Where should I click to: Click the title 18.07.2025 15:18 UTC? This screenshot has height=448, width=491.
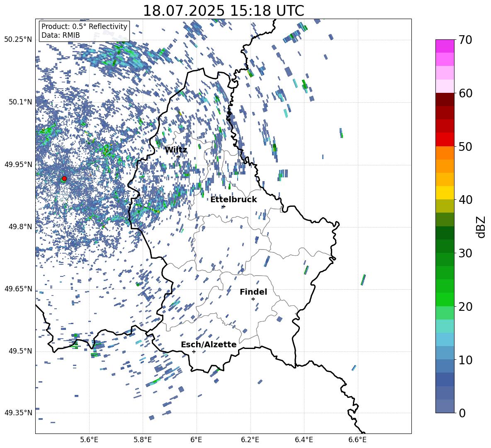(224, 11)
